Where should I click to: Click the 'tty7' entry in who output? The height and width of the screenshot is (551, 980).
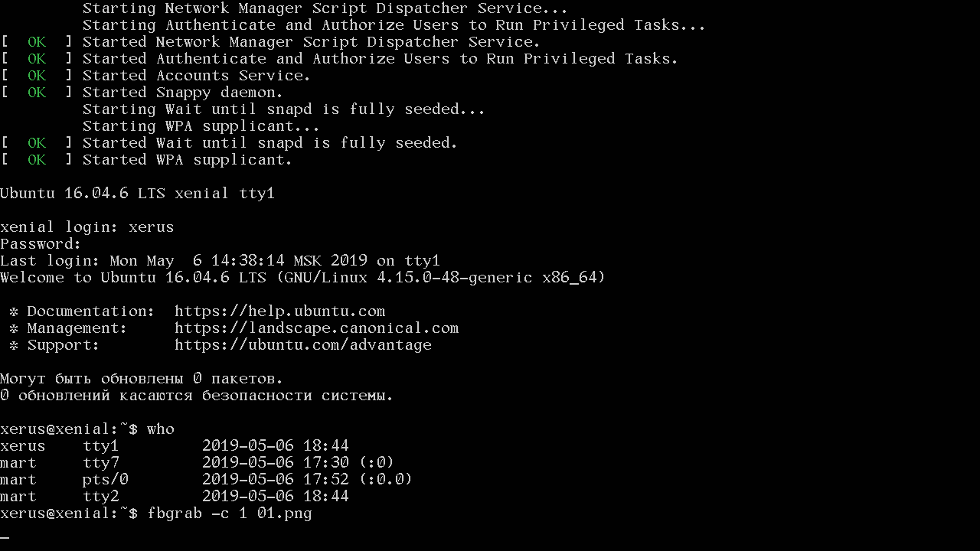click(x=101, y=463)
